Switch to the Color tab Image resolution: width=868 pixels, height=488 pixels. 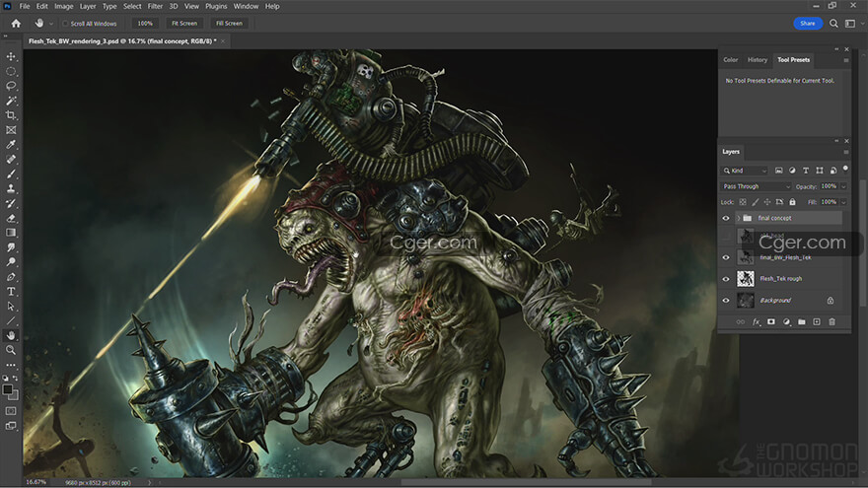coord(730,60)
